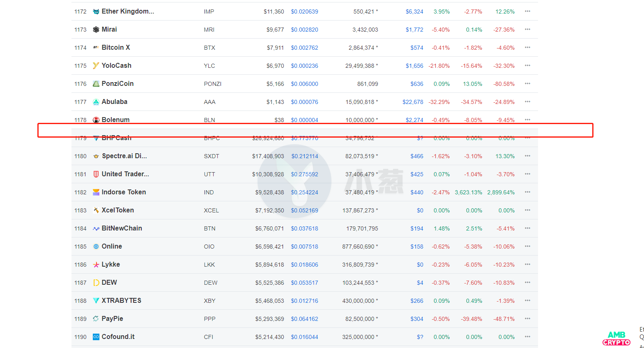Select Indorse Token 7-day change 2,899.64%
Screen dimensions: 644x348
coord(501,192)
